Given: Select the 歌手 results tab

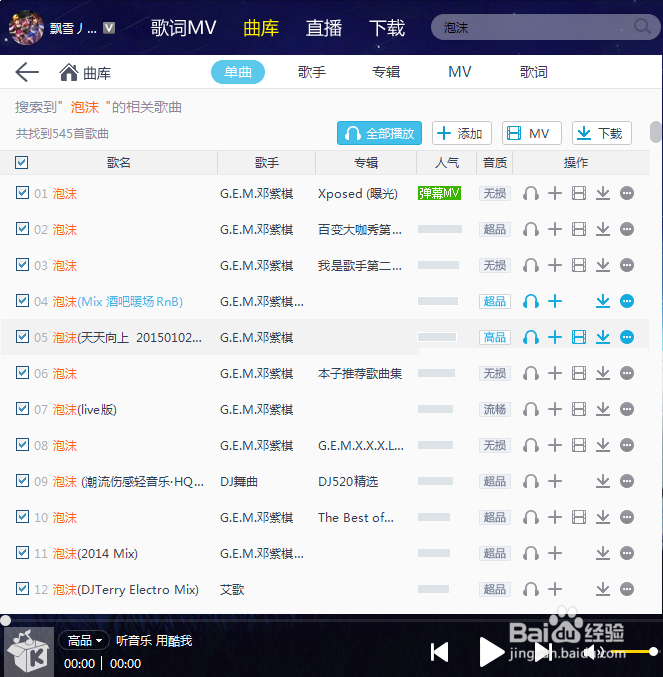Looking at the screenshot, I should [312, 72].
